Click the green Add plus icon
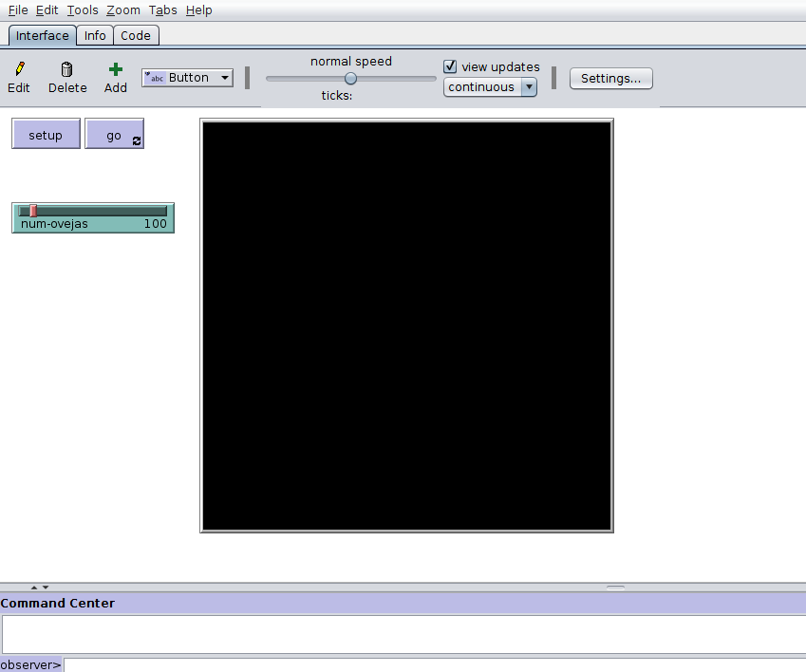Image resolution: width=806 pixels, height=672 pixels. (x=116, y=69)
